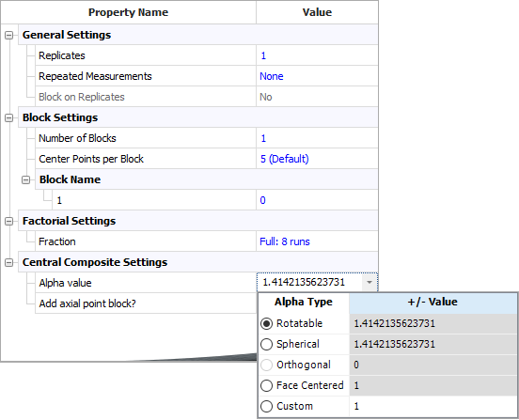Image resolution: width=519 pixels, height=420 pixels.
Task: Click the +/- Value column header
Action: click(433, 303)
